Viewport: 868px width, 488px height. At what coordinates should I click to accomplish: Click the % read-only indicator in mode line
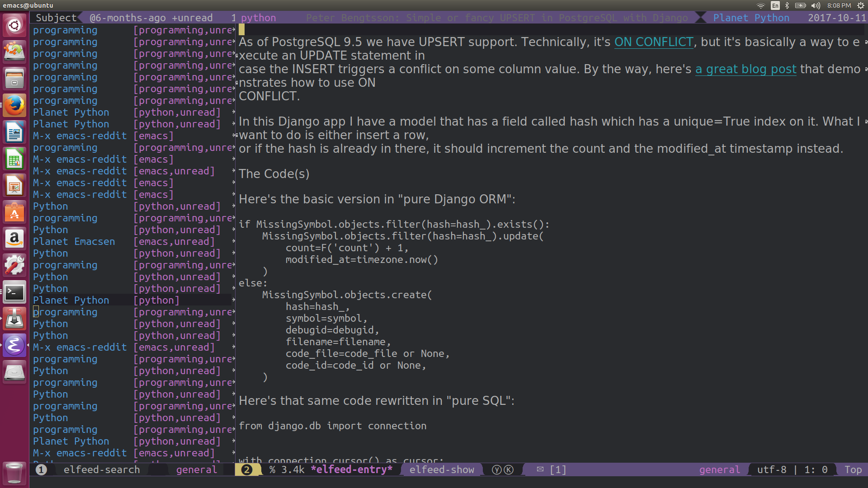272,470
